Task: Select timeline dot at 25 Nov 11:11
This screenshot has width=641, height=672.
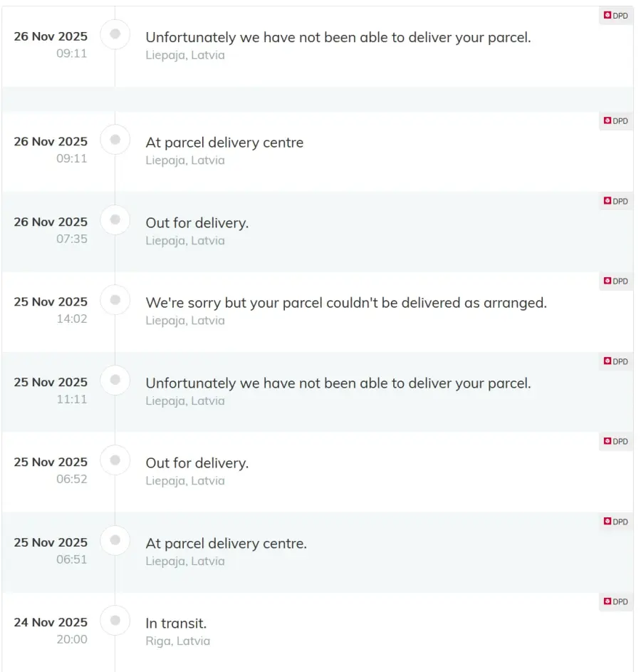Action: click(115, 380)
